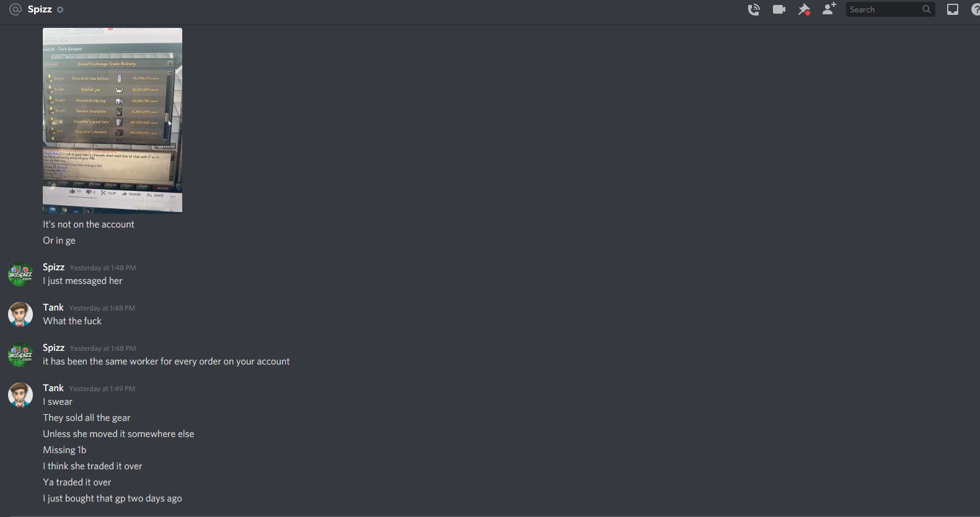Viewport: 980px width, 517px height.
Task: Click the Spizz channel title in header
Action: (40, 9)
